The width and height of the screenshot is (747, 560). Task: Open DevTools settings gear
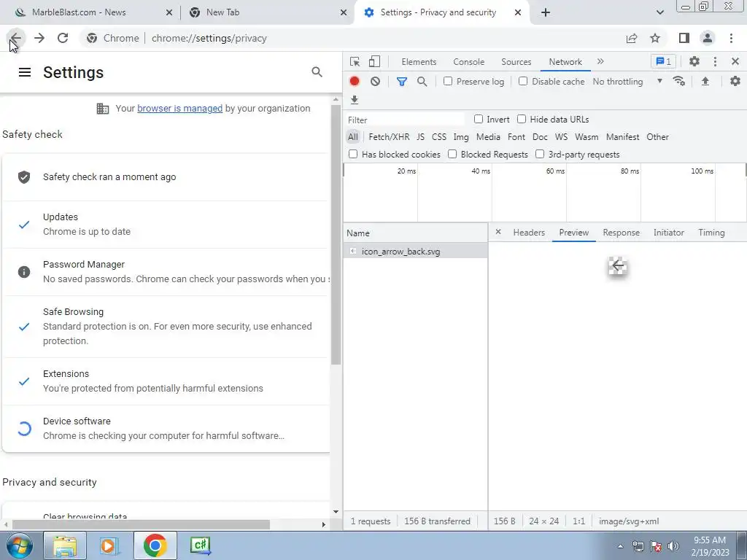point(694,61)
